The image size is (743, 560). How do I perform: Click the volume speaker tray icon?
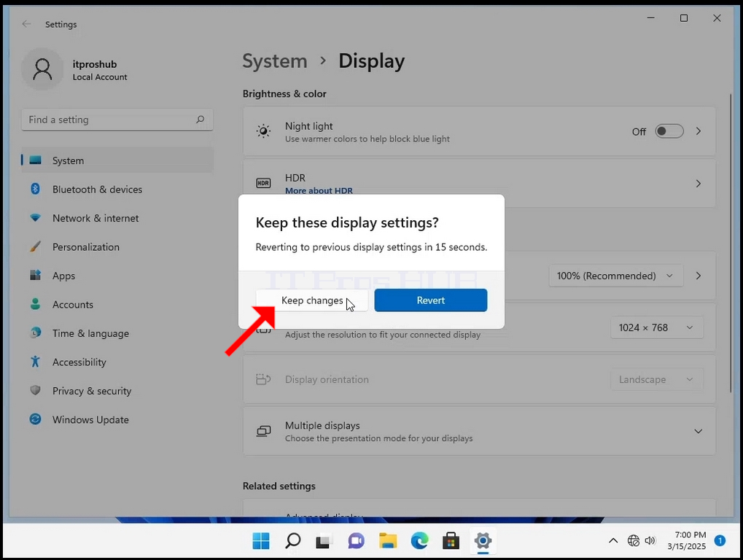click(x=650, y=540)
